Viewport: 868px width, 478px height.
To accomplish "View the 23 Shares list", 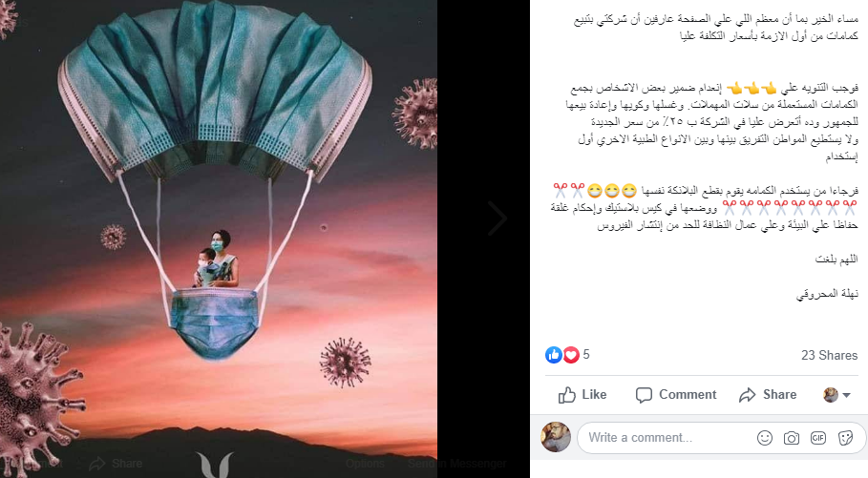I will coord(829,355).
